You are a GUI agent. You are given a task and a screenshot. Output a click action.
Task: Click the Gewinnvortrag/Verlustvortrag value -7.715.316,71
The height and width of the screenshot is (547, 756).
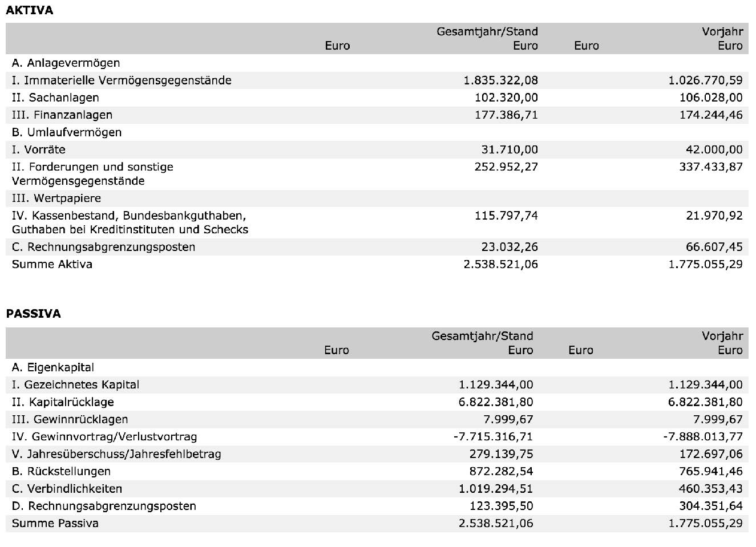tap(493, 437)
